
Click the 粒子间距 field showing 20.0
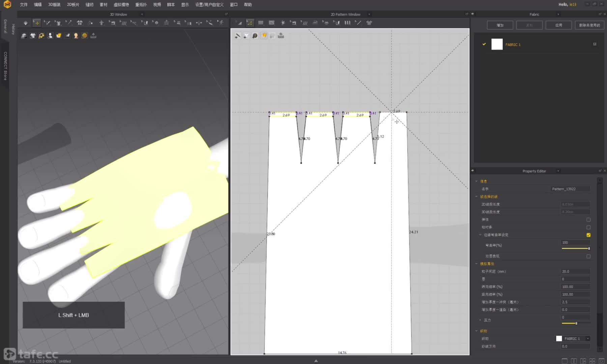click(x=576, y=271)
